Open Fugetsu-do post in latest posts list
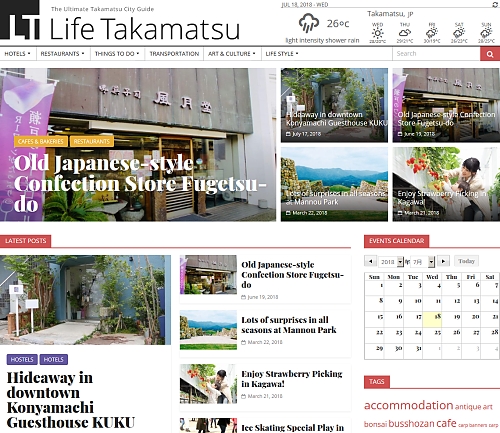The image size is (500, 433). click(x=292, y=275)
